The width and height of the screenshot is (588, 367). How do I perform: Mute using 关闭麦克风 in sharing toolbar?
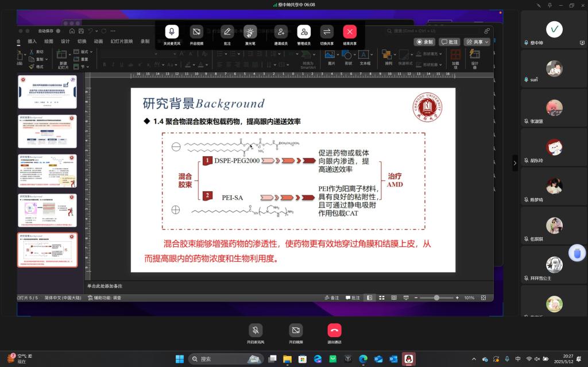pyautogui.click(x=172, y=32)
